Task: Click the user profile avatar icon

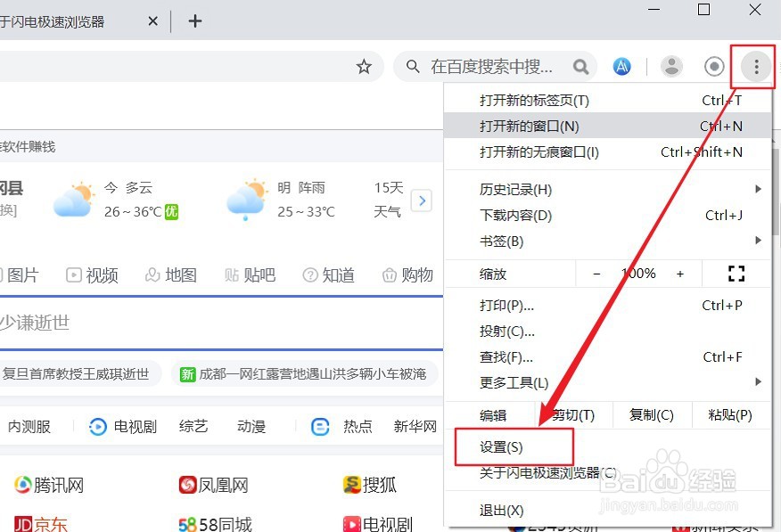Action: 671,66
